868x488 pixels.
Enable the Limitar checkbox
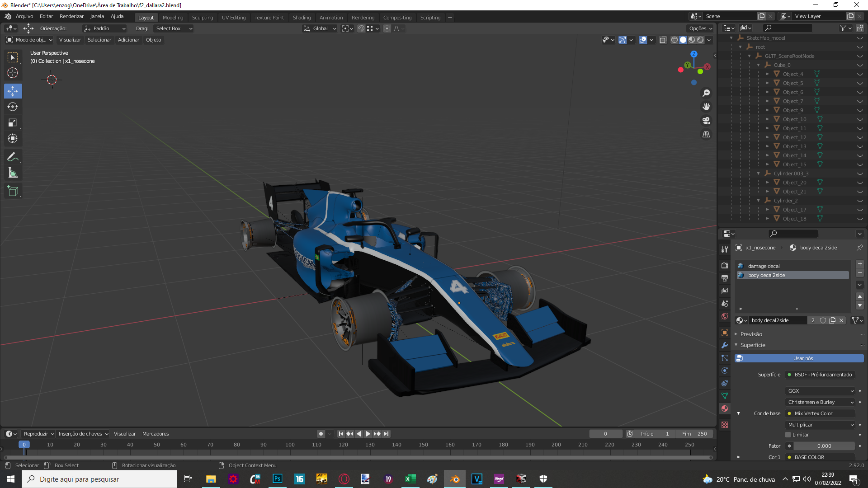click(788, 435)
